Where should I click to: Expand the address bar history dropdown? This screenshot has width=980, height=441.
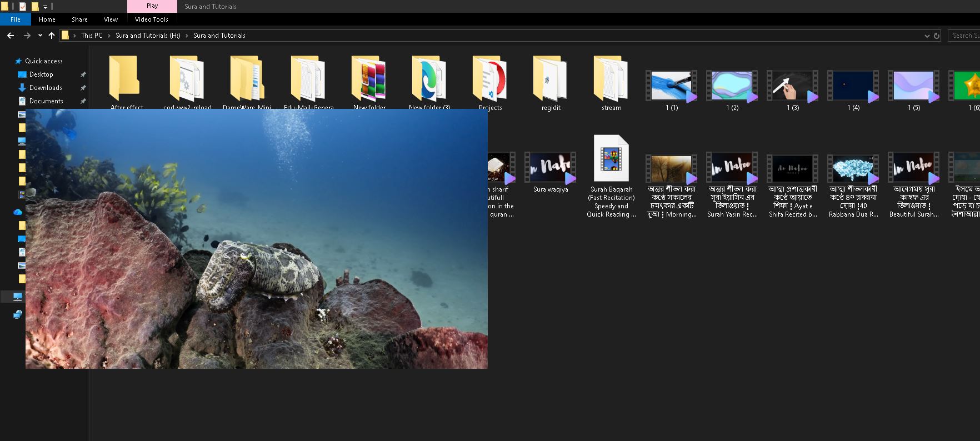(927, 36)
